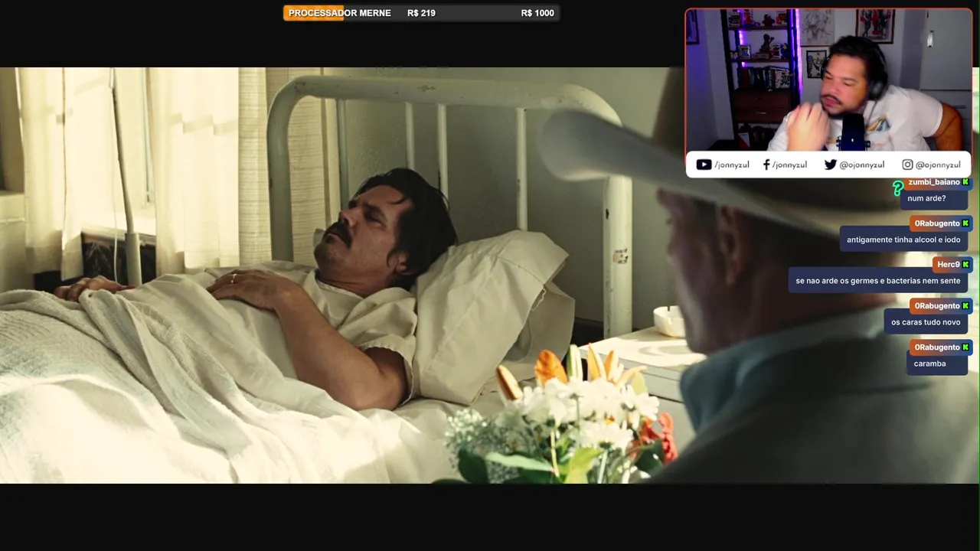
Task: Click 0Rabugento name above 'os caras tudo novo'
Action: point(937,306)
